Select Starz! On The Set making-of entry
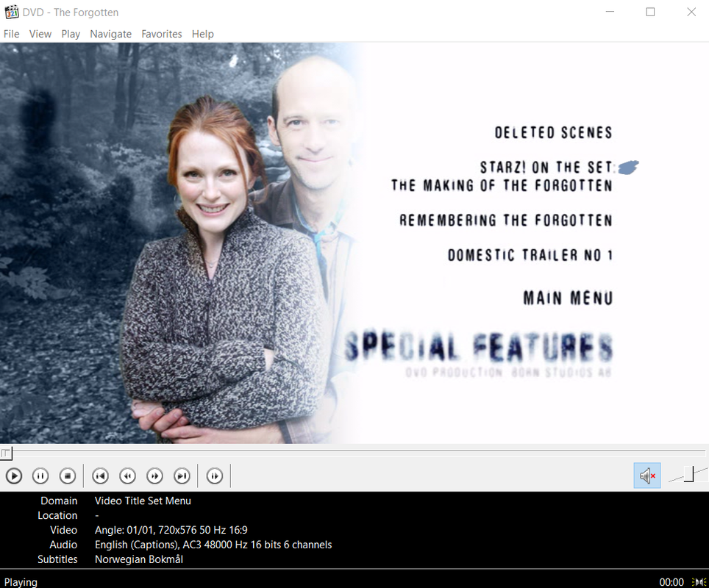Viewport: 709px width, 588px height. [x=502, y=176]
